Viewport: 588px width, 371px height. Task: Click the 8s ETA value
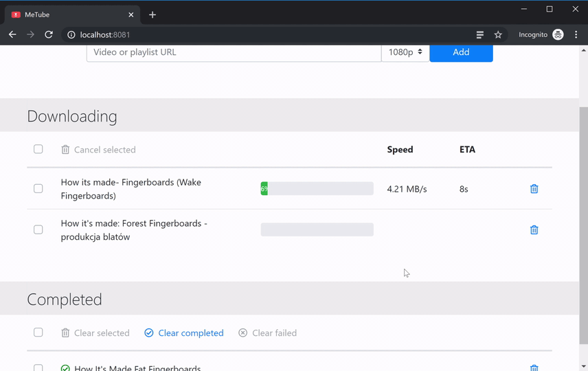point(464,189)
